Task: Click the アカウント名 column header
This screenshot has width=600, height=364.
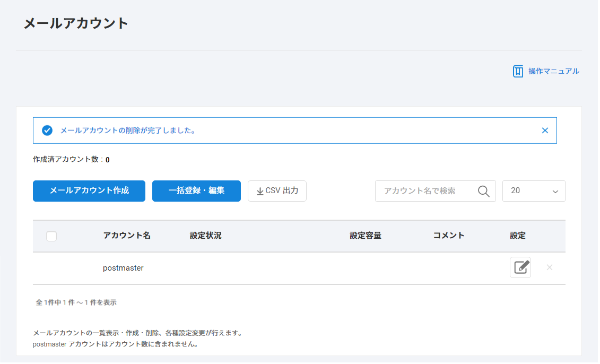Action: [x=127, y=236]
